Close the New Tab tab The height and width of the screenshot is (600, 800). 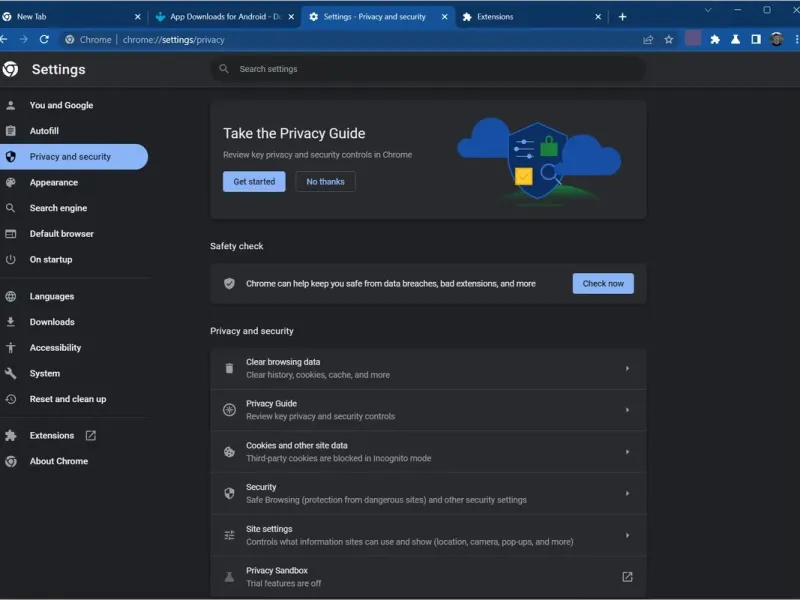[137, 17]
